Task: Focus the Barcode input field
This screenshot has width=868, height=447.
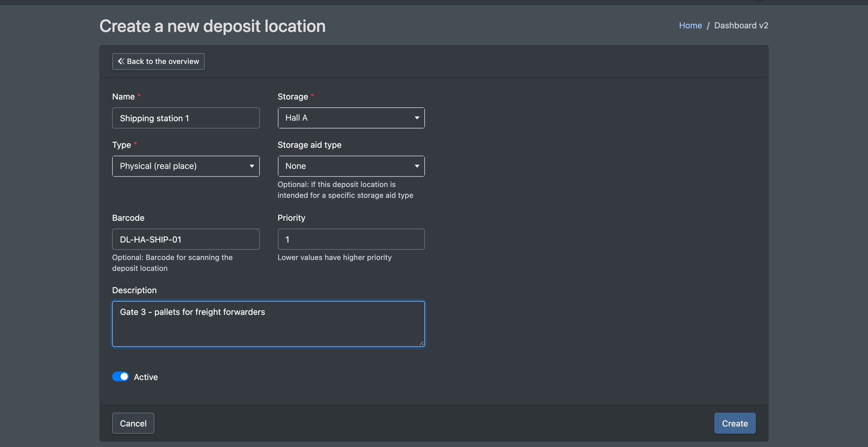Action: click(x=186, y=239)
